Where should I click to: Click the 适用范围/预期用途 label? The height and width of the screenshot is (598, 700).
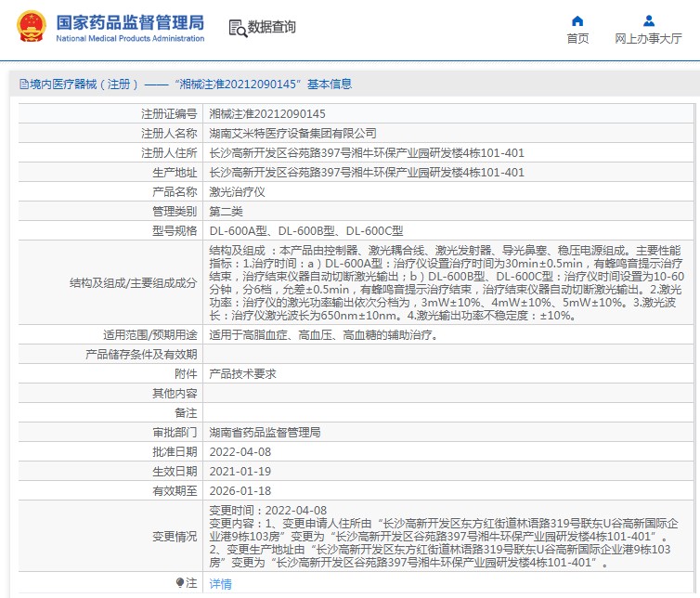click(x=150, y=335)
